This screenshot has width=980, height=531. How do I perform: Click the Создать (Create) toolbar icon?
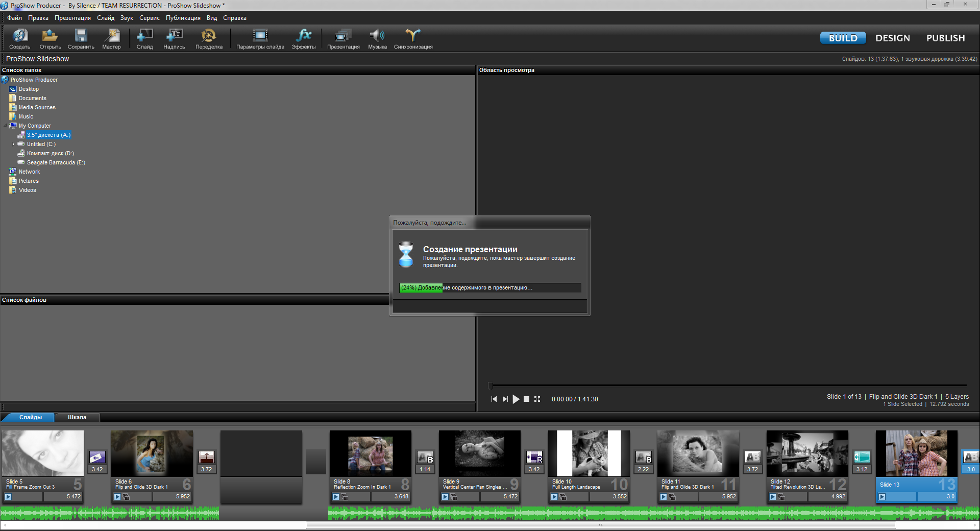coord(19,36)
